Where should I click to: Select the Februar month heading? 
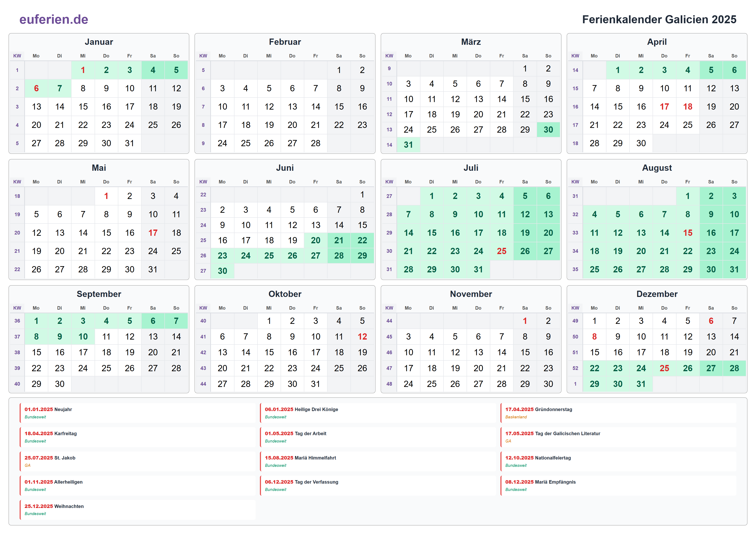coord(285,42)
